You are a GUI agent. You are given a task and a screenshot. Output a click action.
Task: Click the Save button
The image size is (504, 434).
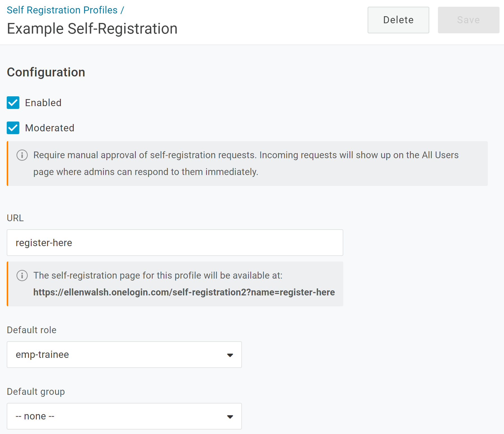(469, 20)
